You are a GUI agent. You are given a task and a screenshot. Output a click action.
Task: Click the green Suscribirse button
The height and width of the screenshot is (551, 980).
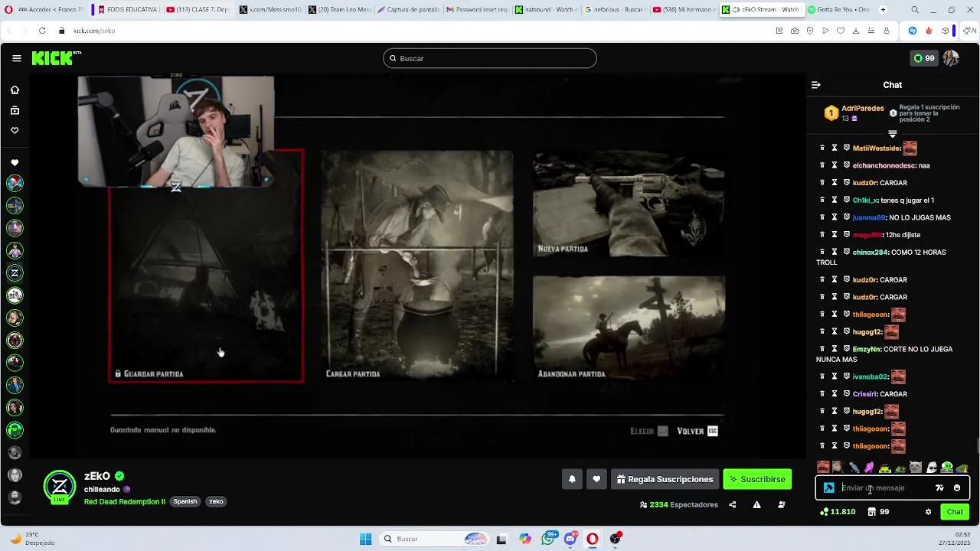coord(757,479)
